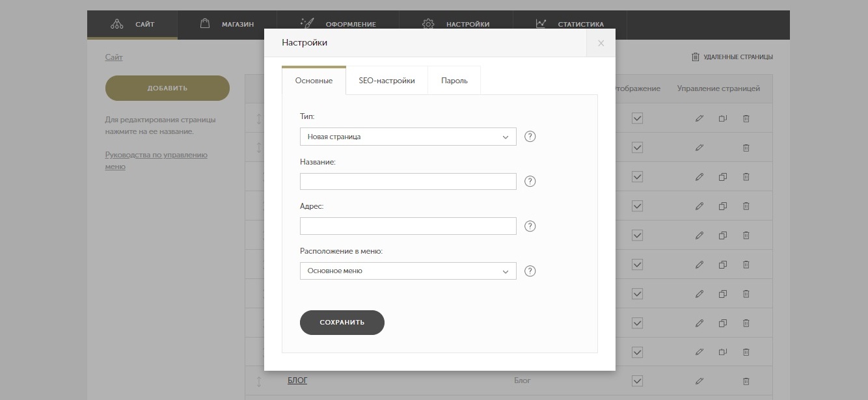Click the duplicate page icon in top row
This screenshot has height=400, width=868.
pyautogui.click(x=722, y=118)
